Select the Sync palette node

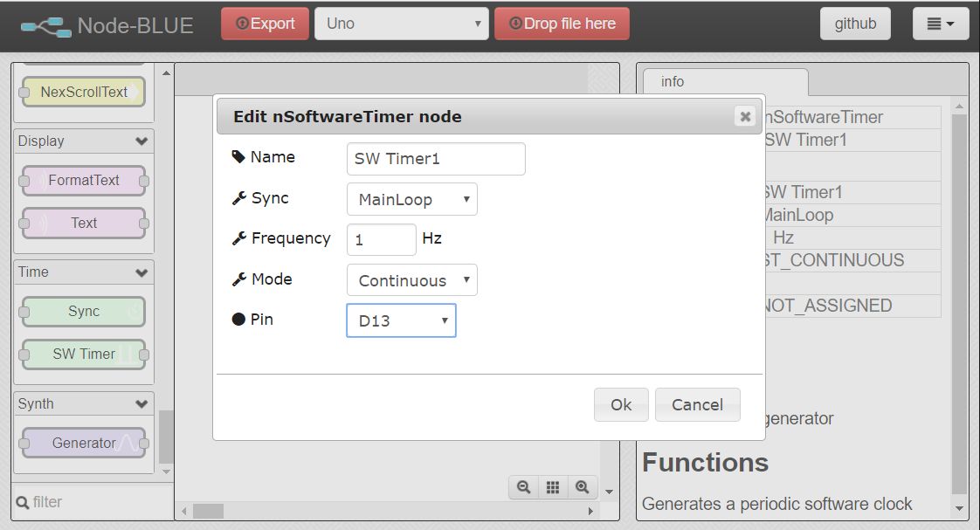(84, 311)
